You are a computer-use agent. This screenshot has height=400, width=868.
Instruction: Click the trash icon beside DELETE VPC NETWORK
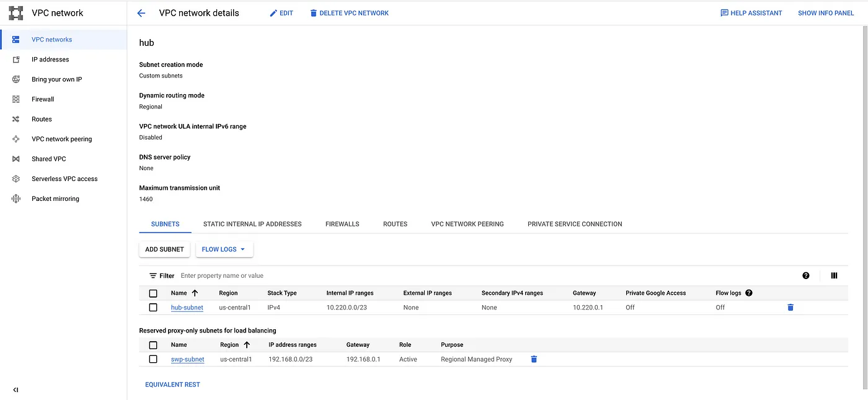pos(313,13)
